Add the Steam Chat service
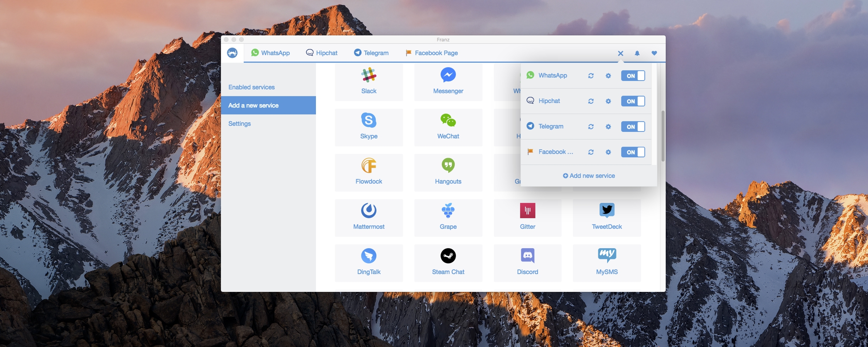 448,263
